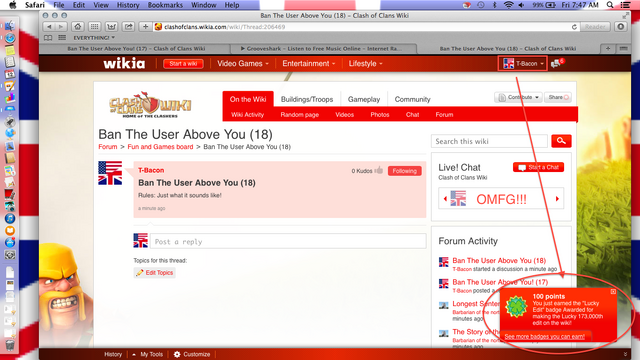
Task: Open the T-Bacon user account dropdown
Action: (x=522, y=63)
